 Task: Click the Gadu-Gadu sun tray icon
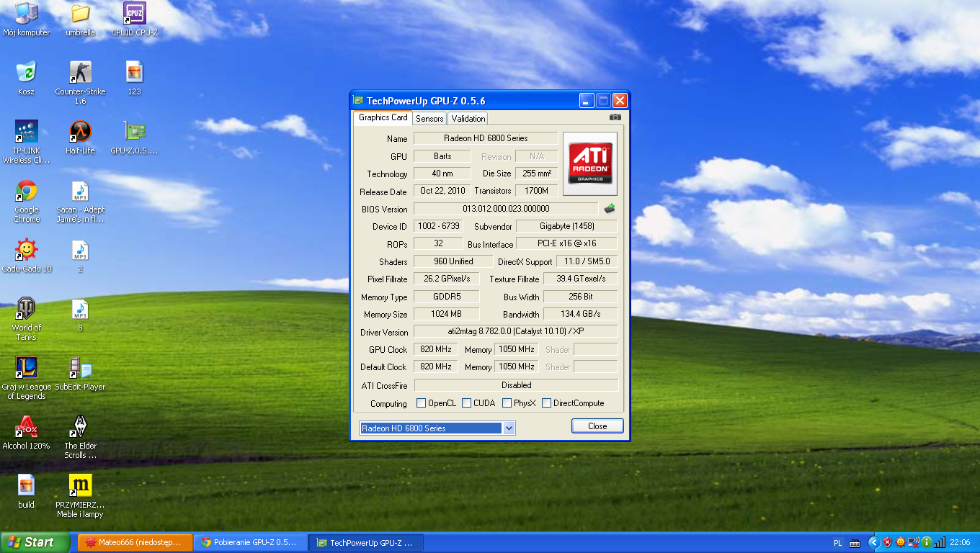901,542
